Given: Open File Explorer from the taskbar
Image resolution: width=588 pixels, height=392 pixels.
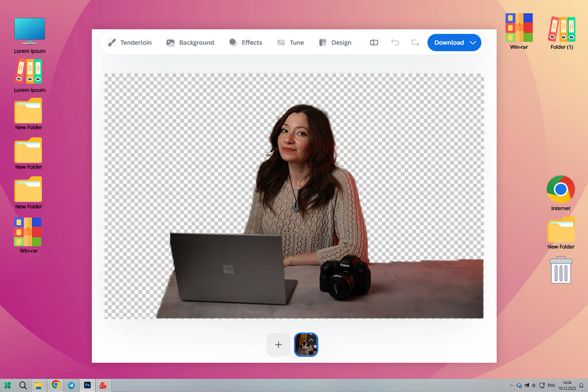Looking at the screenshot, I should point(38,385).
